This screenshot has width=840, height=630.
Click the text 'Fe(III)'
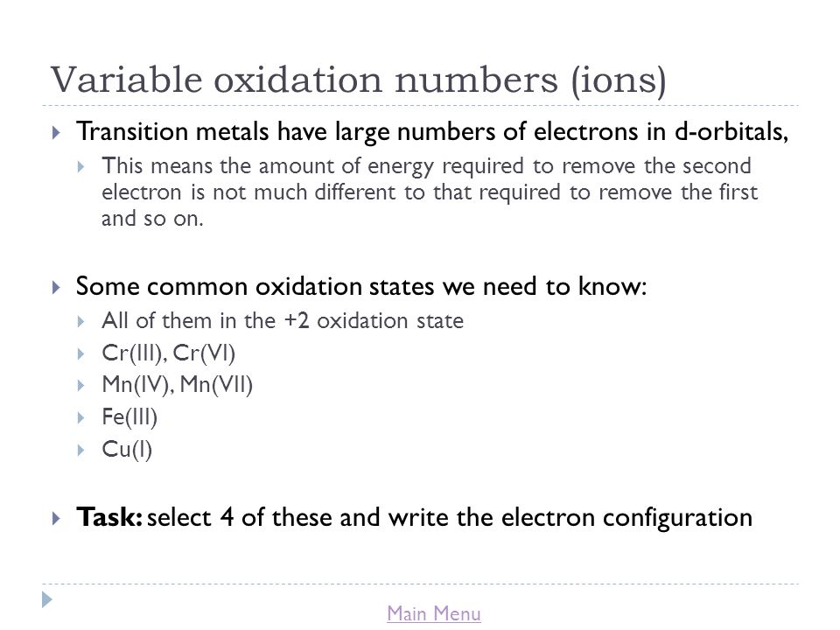(129, 417)
